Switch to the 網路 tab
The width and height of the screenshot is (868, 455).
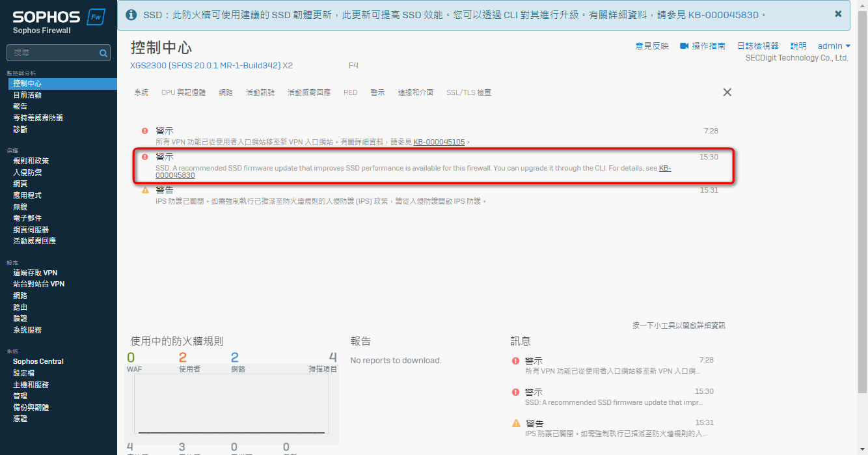pos(226,92)
